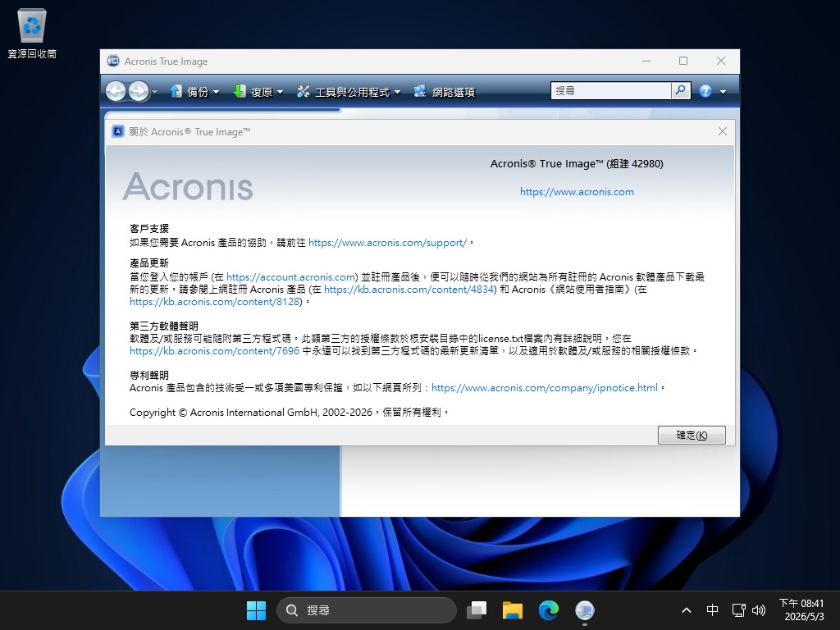The width and height of the screenshot is (840, 630).
Task: Open navigation history dropdown arrow
Action: point(155,92)
